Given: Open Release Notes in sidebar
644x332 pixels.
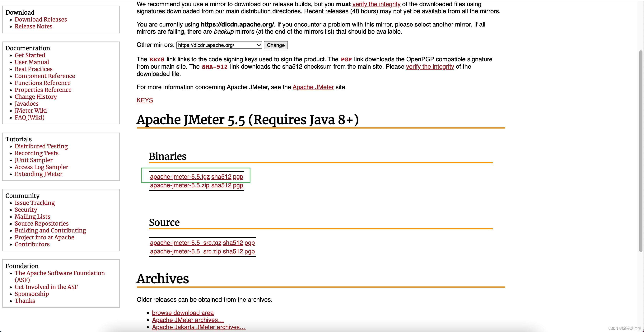Looking at the screenshot, I should [33, 26].
